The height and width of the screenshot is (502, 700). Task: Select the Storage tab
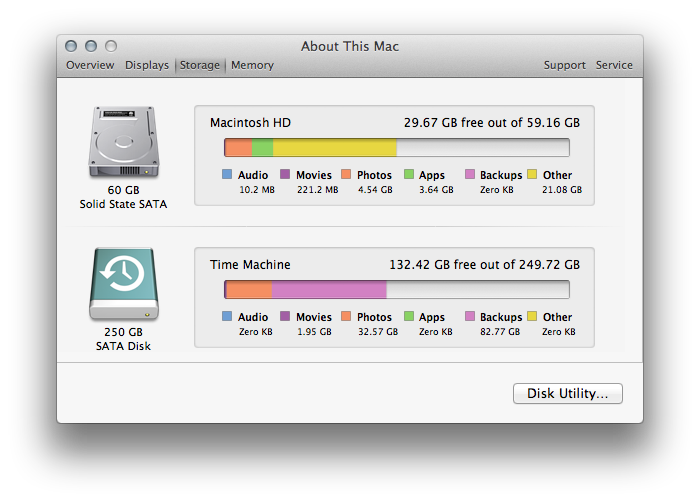click(x=200, y=65)
